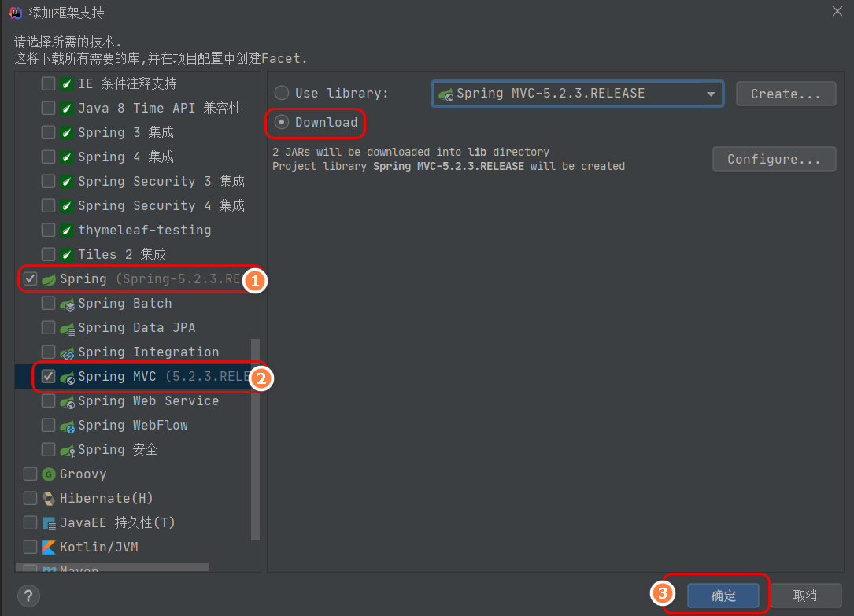This screenshot has height=616, width=854.
Task: Select the Use library radio button
Action: coord(282,93)
